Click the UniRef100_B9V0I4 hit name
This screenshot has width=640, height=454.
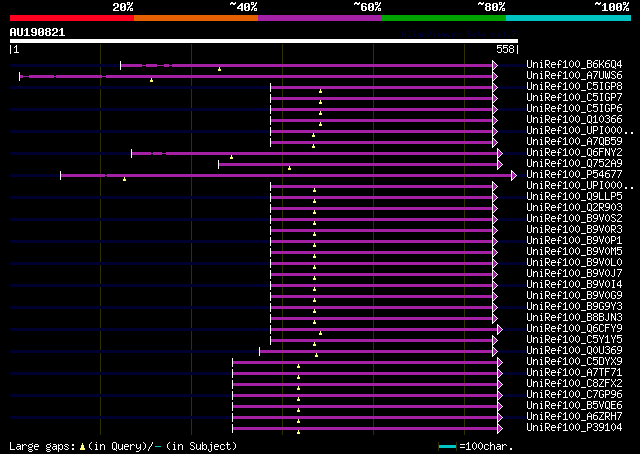coord(574,285)
